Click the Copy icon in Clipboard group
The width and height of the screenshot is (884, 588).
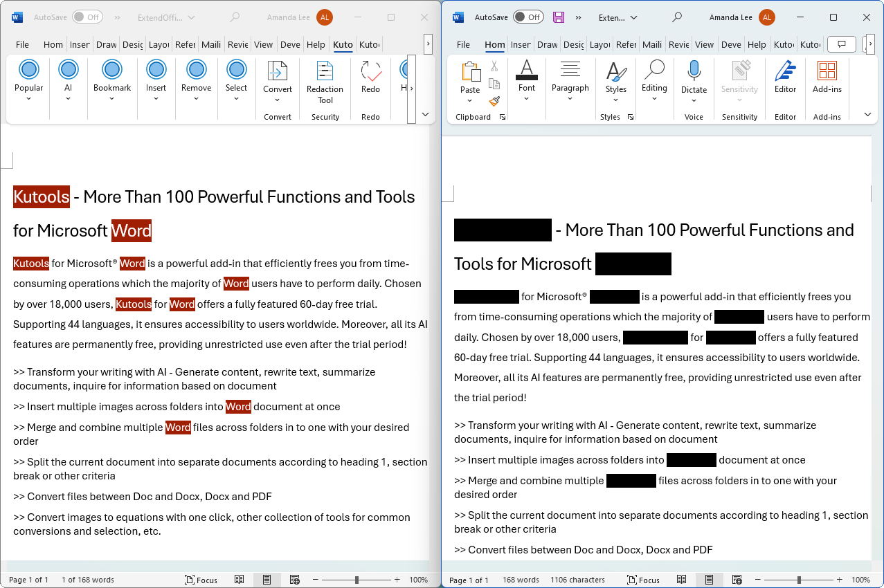point(494,84)
